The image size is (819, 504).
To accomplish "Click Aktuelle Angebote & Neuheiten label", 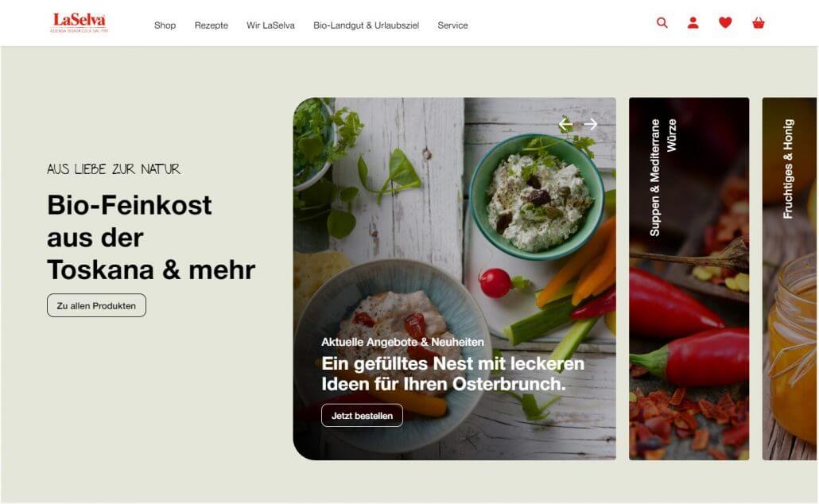I will point(402,342).
